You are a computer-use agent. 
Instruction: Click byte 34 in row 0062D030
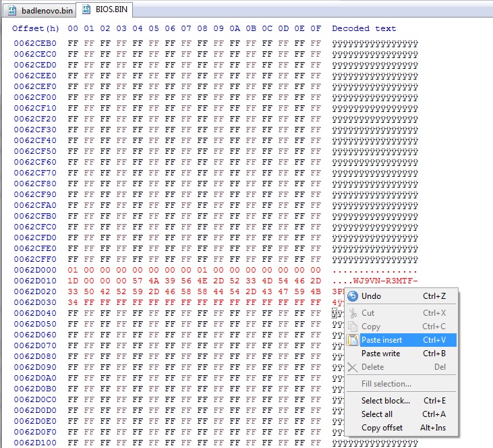(73, 302)
